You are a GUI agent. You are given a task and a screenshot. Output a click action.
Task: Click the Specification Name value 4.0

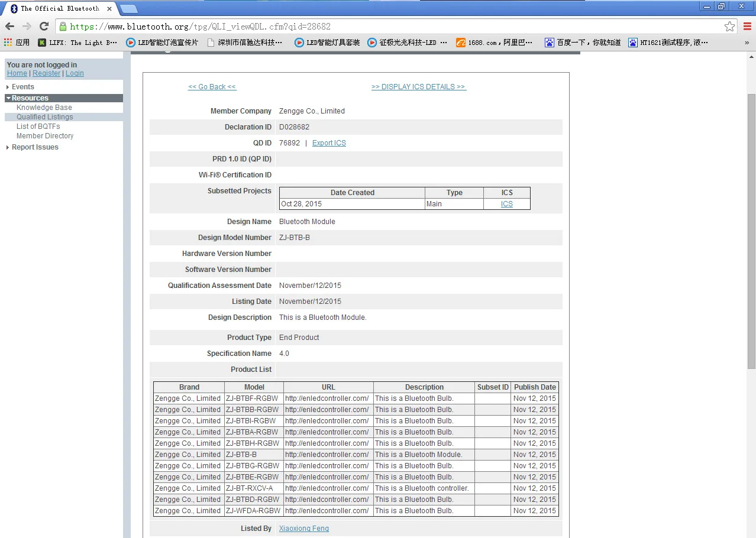pos(284,354)
